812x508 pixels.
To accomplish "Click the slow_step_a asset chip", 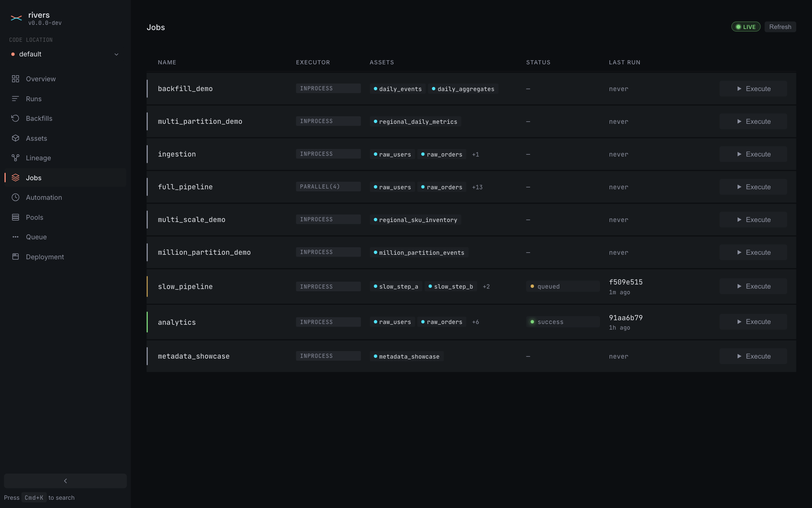I will (x=396, y=286).
